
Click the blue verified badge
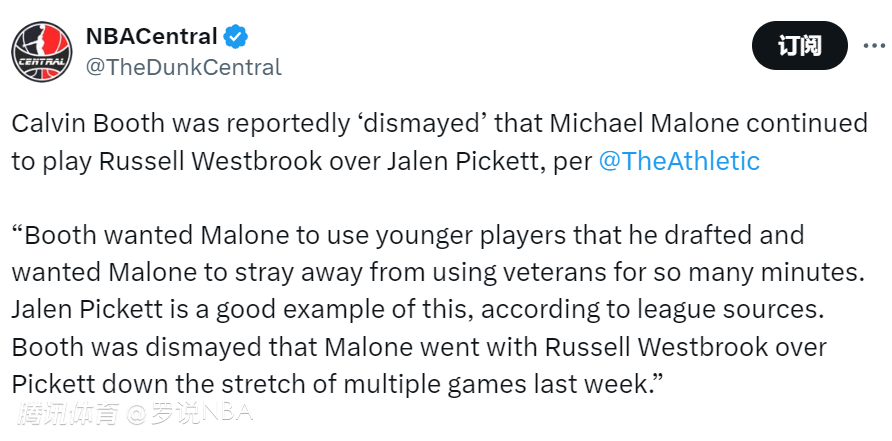(236, 38)
